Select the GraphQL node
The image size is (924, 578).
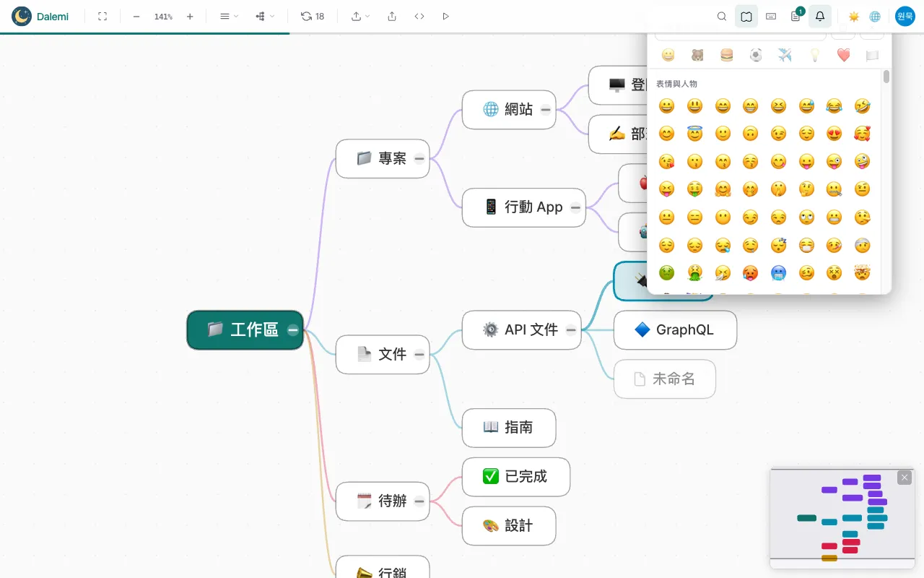click(675, 330)
